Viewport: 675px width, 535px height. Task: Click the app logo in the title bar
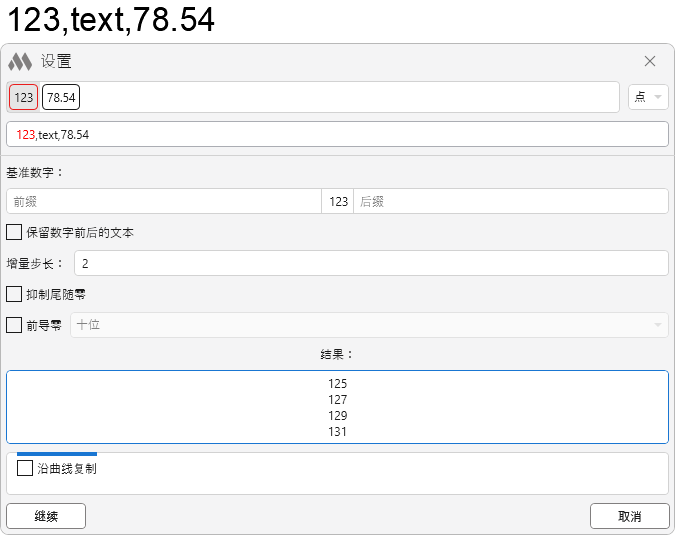click(20, 62)
